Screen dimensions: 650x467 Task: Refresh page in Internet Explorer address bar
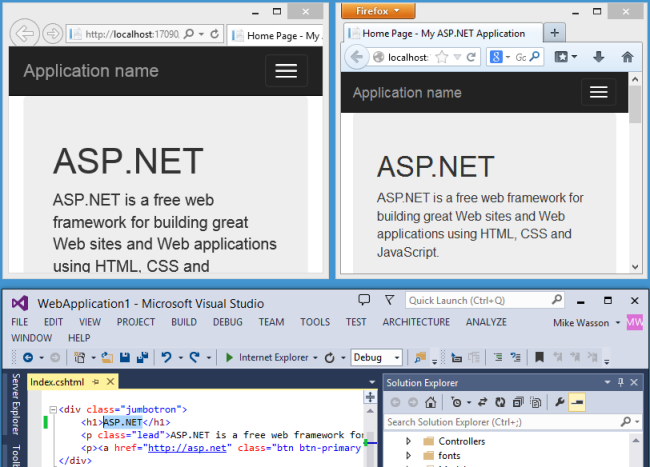coord(214,34)
